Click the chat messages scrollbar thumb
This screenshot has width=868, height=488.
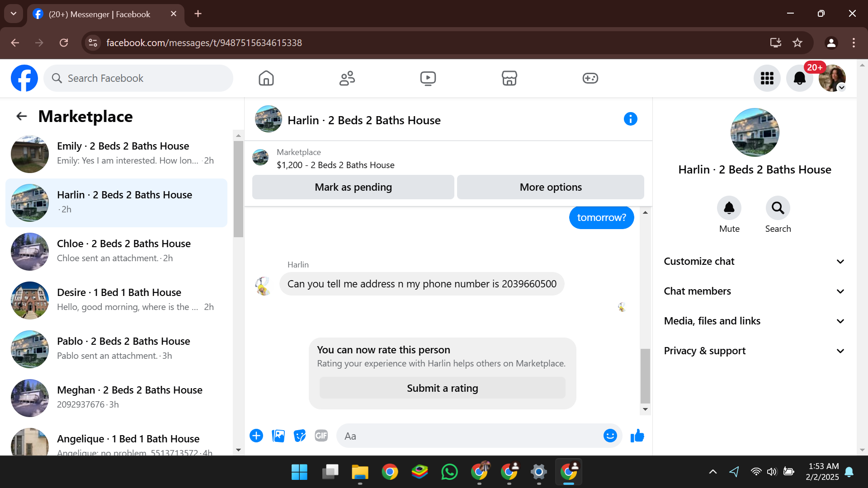click(645, 375)
